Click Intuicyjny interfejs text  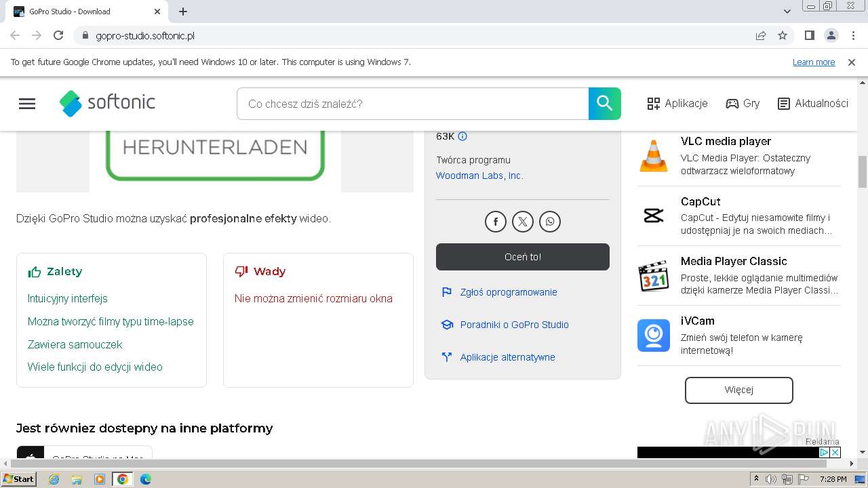(68, 299)
